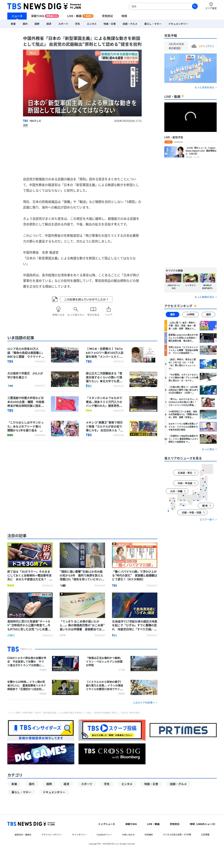Click もっと見る under the access ranking
Screen dimensions: 224x868
(x=209, y=449)
